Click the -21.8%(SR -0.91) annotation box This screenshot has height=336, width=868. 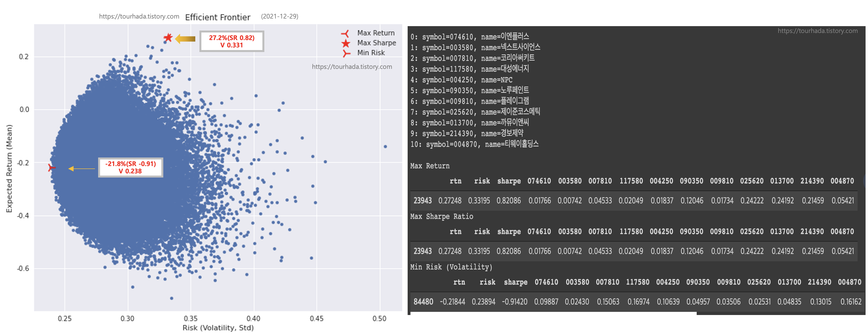pyautogui.click(x=131, y=168)
